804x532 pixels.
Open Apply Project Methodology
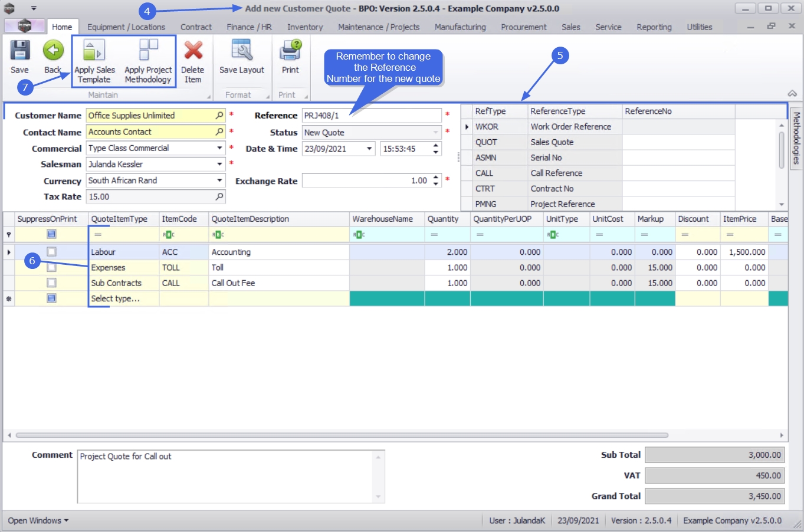click(148, 51)
